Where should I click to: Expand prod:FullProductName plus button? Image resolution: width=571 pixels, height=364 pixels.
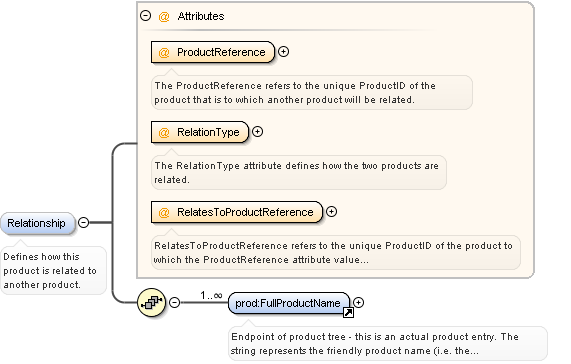(x=359, y=302)
